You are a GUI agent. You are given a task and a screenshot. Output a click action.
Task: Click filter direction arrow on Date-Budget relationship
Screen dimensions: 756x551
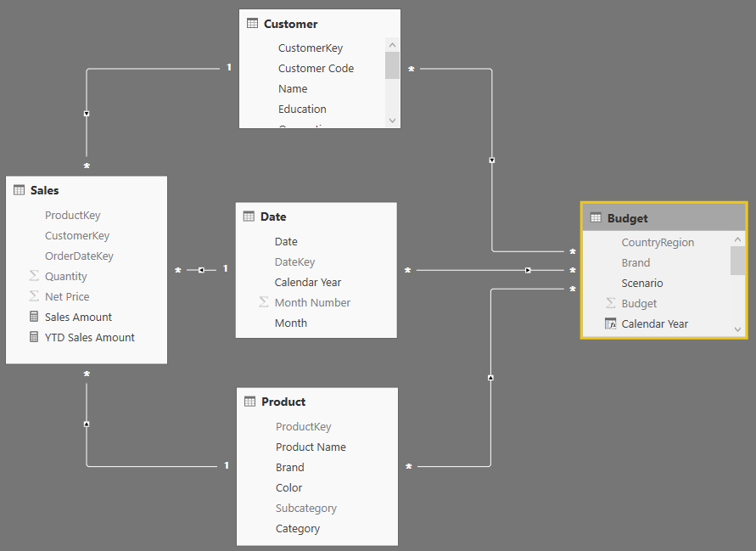tap(528, 270)
